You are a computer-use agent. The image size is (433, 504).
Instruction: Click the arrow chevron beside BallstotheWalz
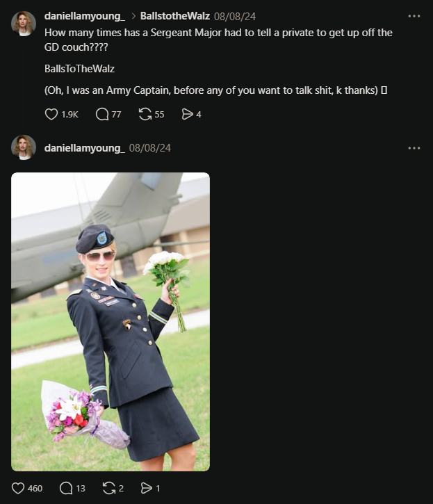tap(133, 16)
